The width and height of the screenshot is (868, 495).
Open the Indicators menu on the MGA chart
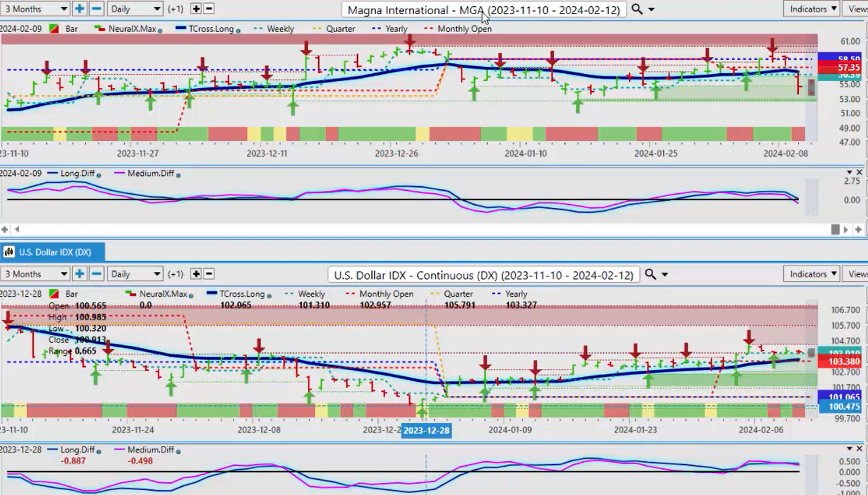(x=811, y=9)
